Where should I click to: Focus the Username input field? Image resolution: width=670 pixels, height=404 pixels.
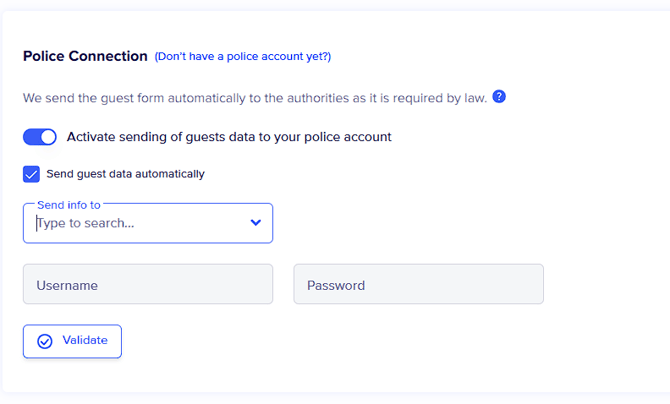click(x=148, y=284)
